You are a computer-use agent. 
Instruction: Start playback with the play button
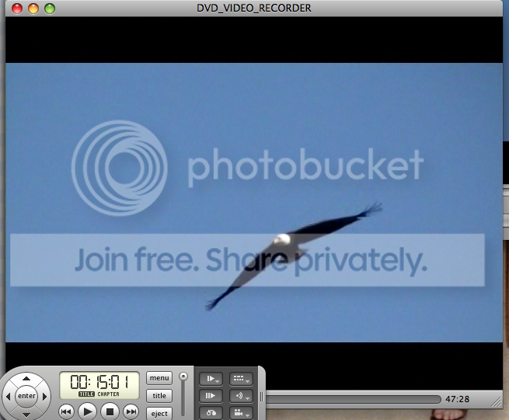[x=88, y=411]
